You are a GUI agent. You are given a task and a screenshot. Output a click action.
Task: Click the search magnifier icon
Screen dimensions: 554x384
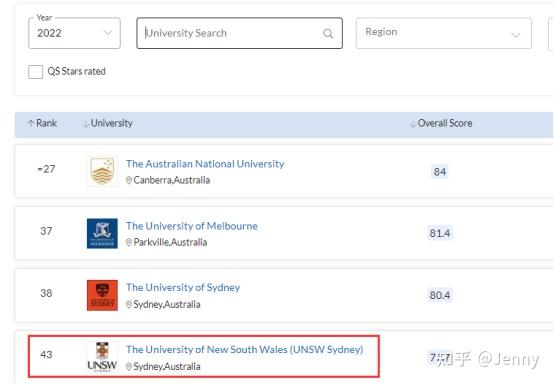(328, 34)
